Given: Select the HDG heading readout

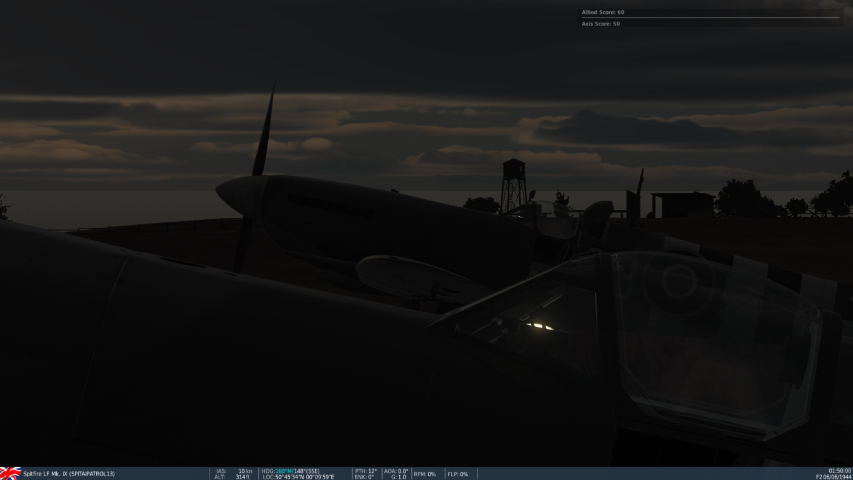Looking at the screenshot, I should click(x=290, y=470).
